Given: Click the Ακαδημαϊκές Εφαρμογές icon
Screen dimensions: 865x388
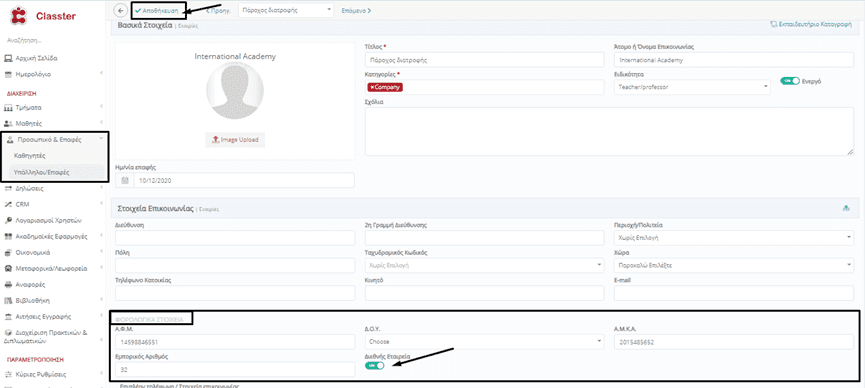Looking at the screenshot, I should 8,236.
